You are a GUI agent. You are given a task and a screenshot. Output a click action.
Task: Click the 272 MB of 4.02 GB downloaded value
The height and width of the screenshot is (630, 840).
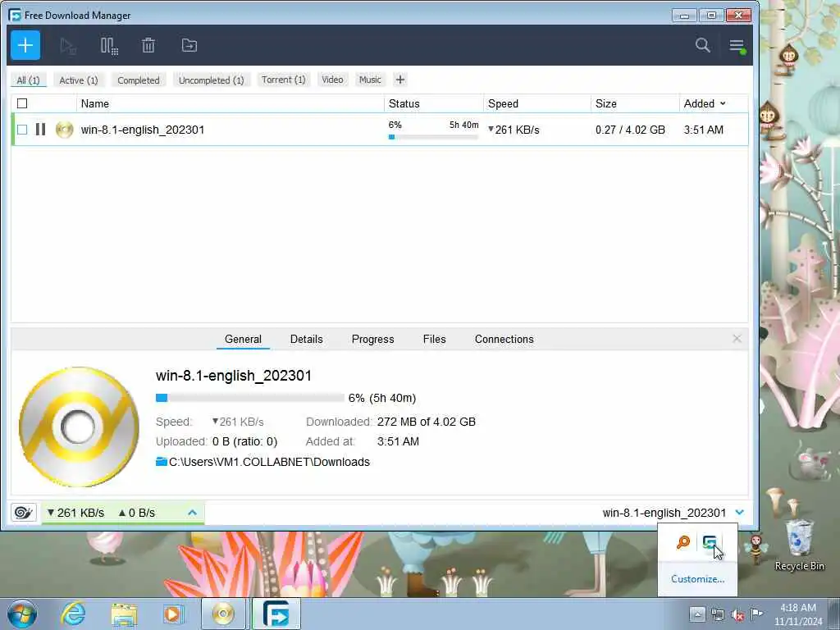pyautogui.click(x=427, y=422)
